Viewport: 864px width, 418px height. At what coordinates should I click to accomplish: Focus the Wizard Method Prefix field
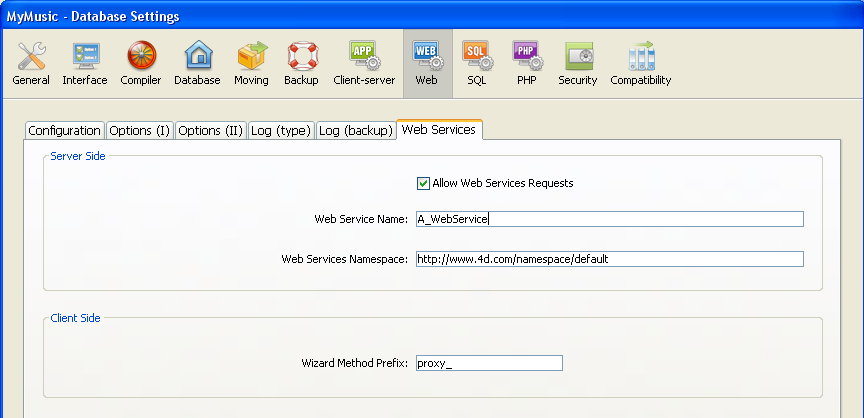pos(488,364)
